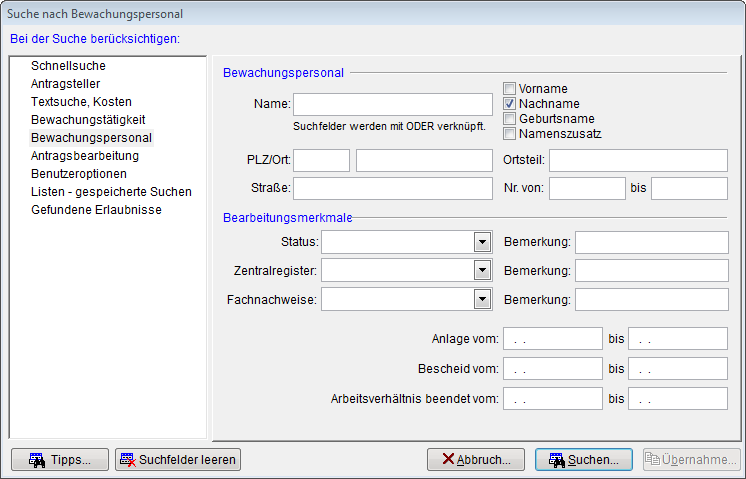
Task: Click the Anlage vom start date field
Action: coord(552,339)
